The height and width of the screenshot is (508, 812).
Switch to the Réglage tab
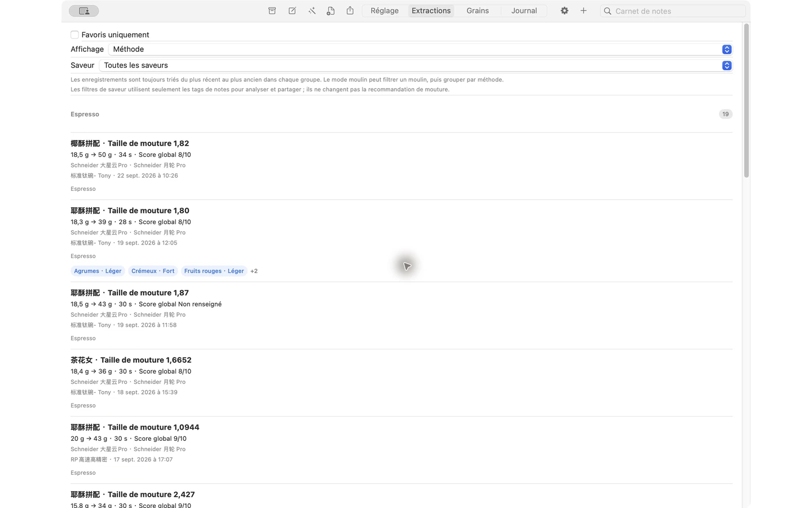[385, 11]
